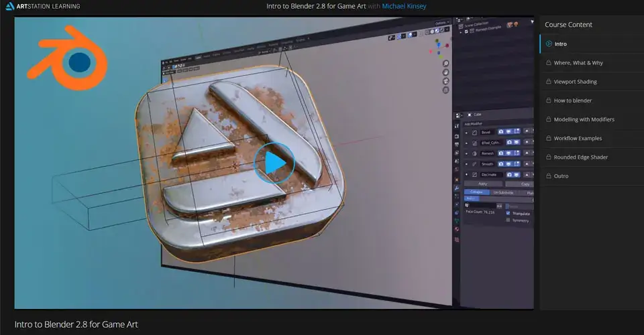This screenshot has height=335, width=644.
Task: Open the Rounded Edge Shader lesson
Action: [592, 157]
